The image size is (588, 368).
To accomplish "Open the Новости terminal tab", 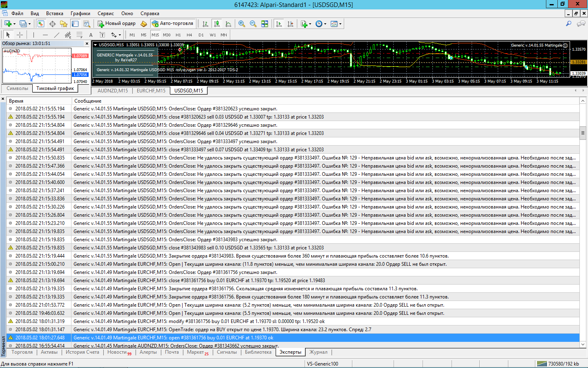I will pos(119,352).
